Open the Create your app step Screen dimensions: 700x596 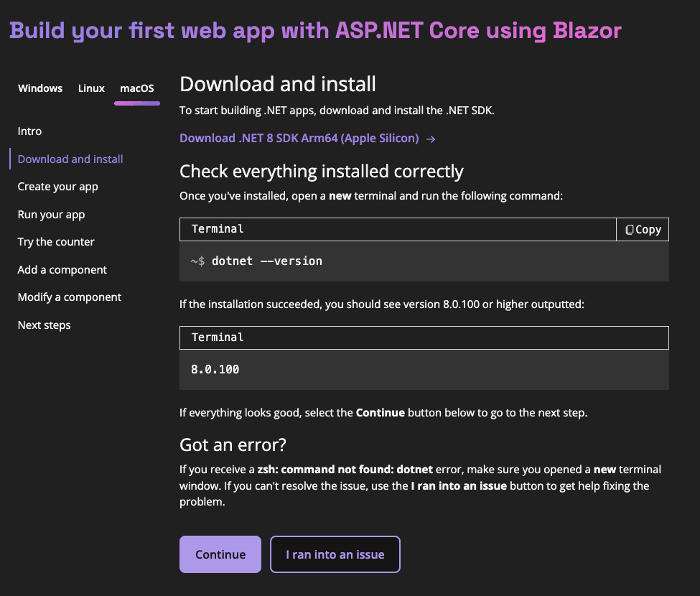pyautogui.click(x=57, y=186)
